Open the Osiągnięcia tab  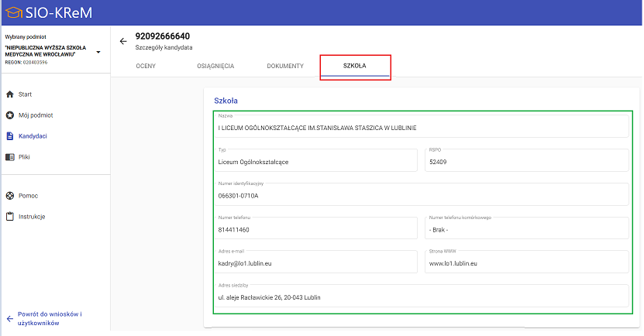pyautogui.click(x=215, y=67)
